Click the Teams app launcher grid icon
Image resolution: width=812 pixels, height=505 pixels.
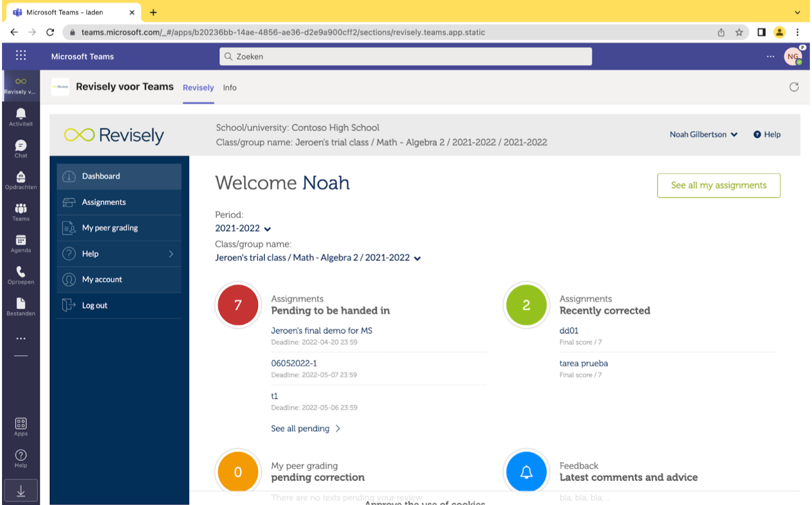pos(21,55)
